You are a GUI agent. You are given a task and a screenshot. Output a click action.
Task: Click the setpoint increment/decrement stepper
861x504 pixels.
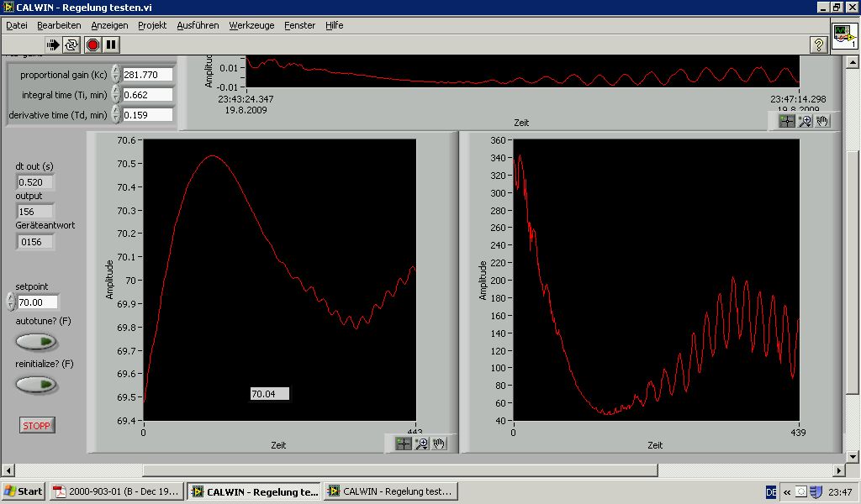coord(10,302)
